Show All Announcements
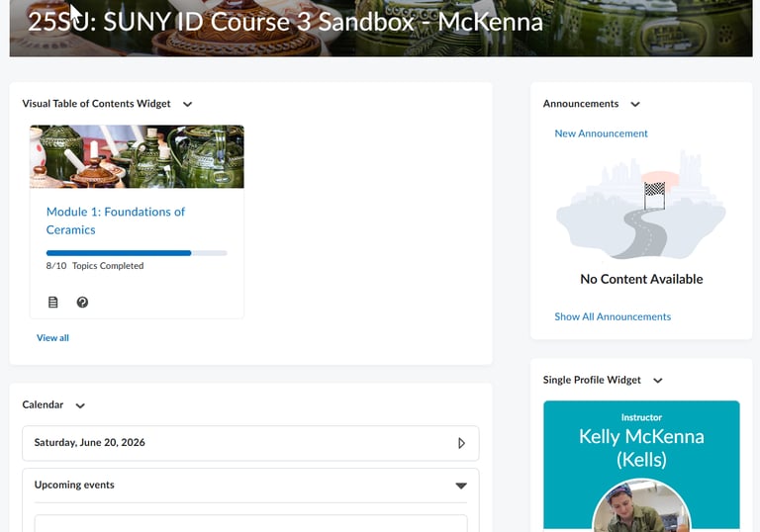This screenshot has width=760, height=532. 613,316
